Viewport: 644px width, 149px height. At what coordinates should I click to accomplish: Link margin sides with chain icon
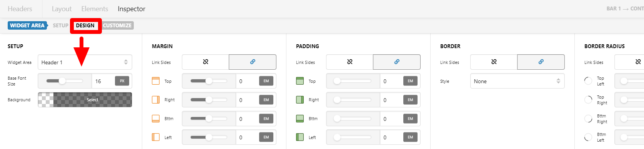click(253, 62)
